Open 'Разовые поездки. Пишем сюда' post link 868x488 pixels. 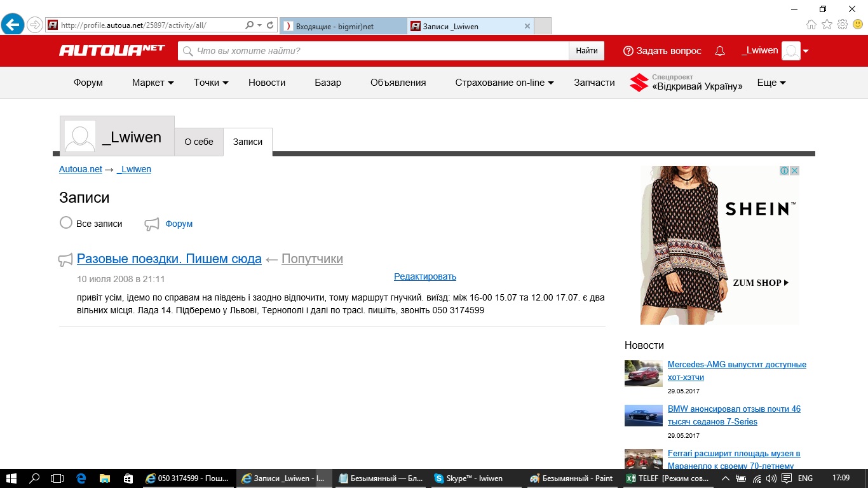pyautogui.click(x=169, y=259)
